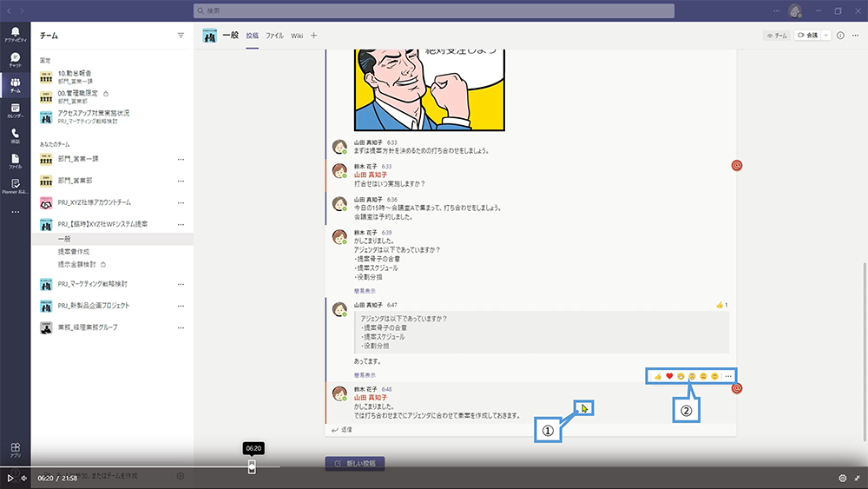Open video player settings gear
This screenshot has width=868, height=489.
pyautogui.click(x=843, y=478)
